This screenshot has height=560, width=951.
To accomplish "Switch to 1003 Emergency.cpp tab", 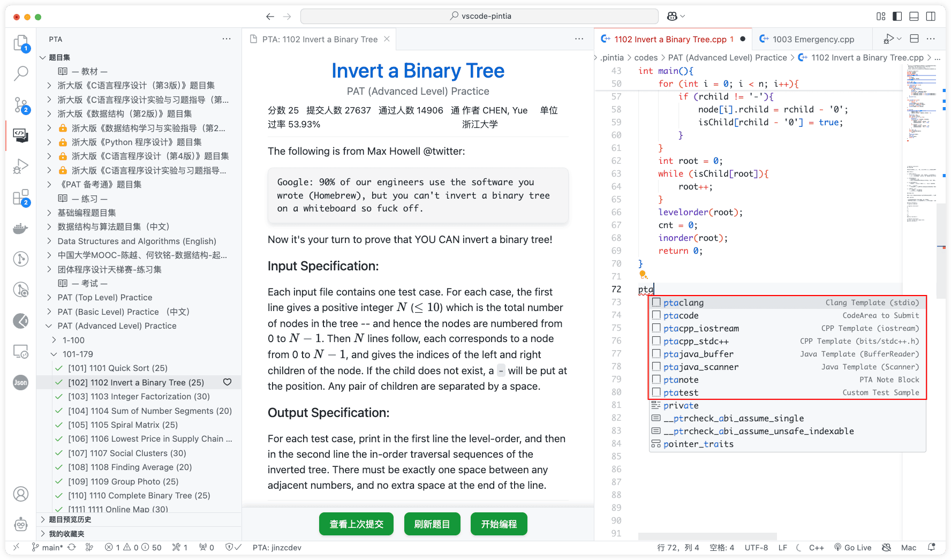I will [813, 39].
